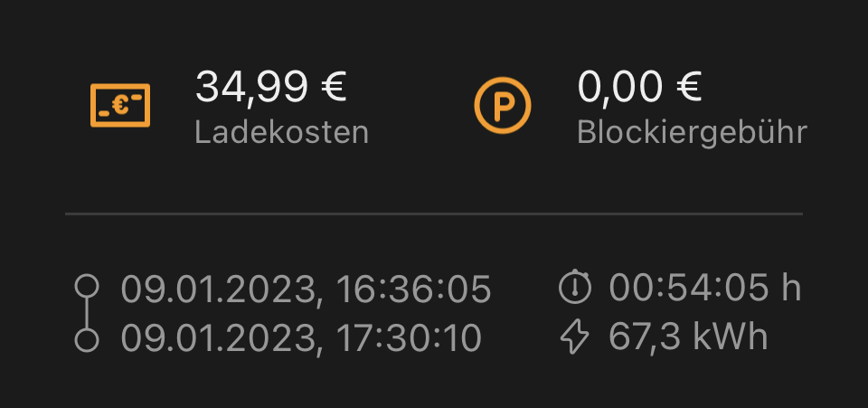Click the lower end-time circle marker
This screenshot has height=408, width=868.
pos(87,340)
